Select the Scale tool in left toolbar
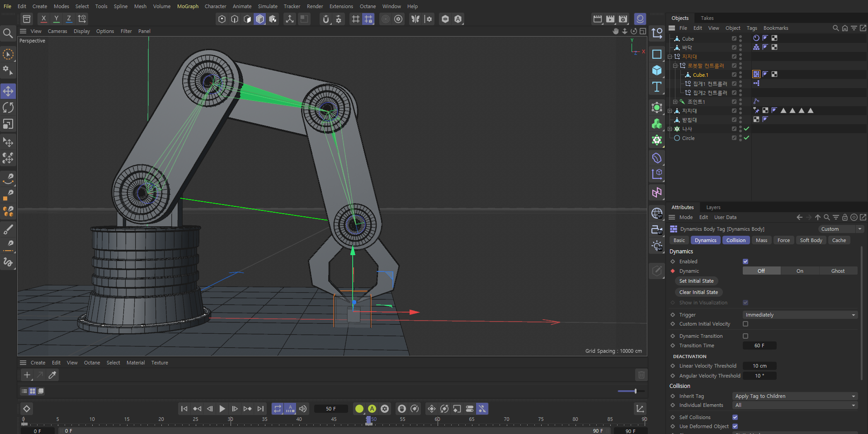 [x=8, y=124]
